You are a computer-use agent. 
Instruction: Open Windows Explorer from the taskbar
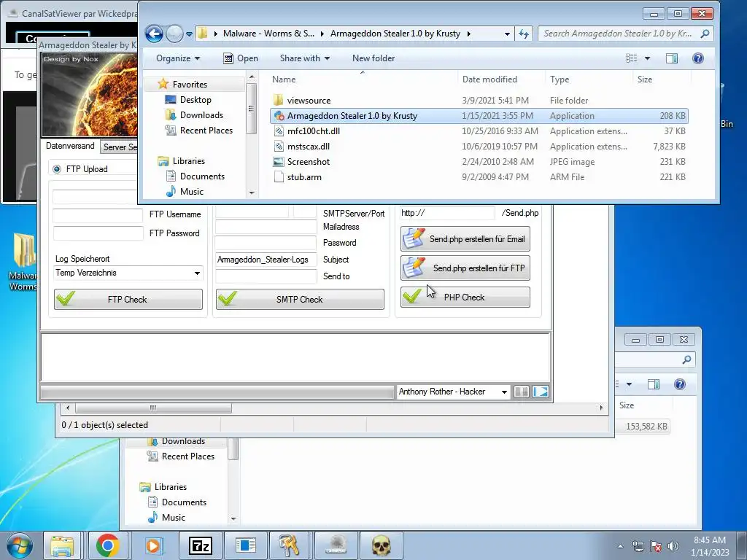[62, 545]
